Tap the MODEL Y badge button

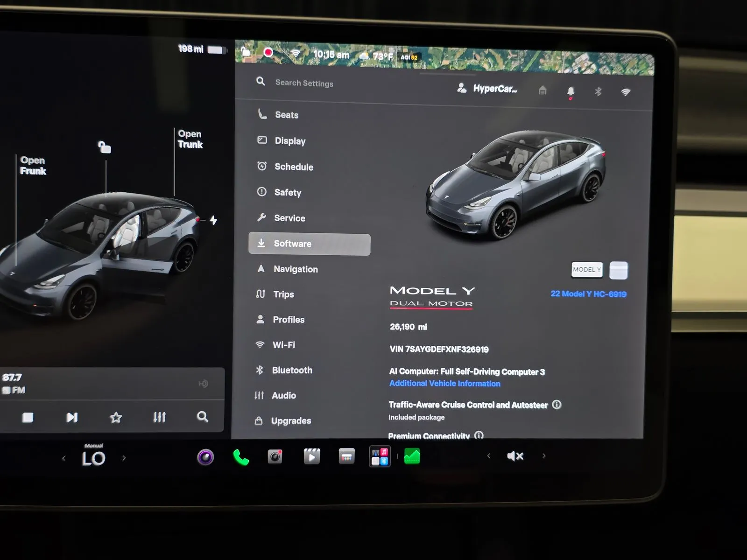[x=587, y=269]
